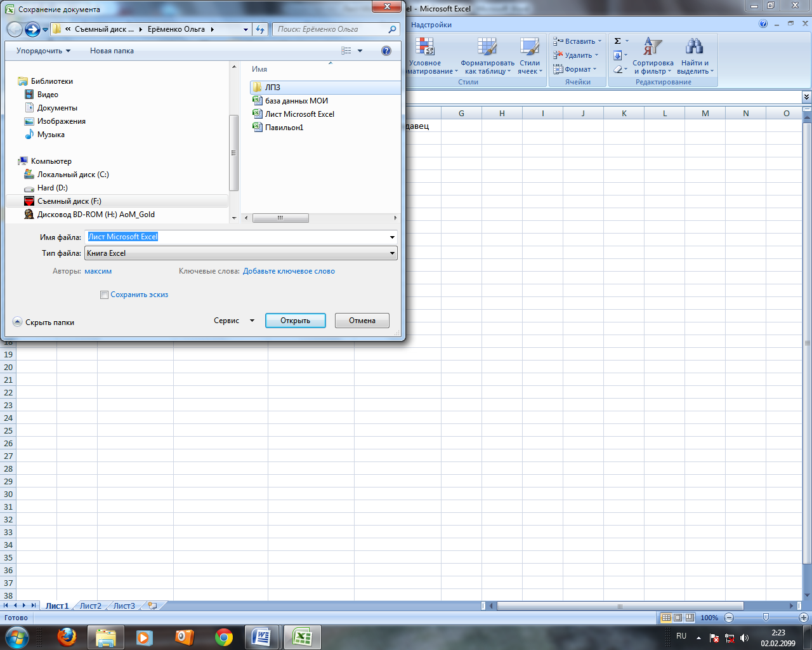
Task: Click the Имя column header in file list
Action: (x=259, y=69)
